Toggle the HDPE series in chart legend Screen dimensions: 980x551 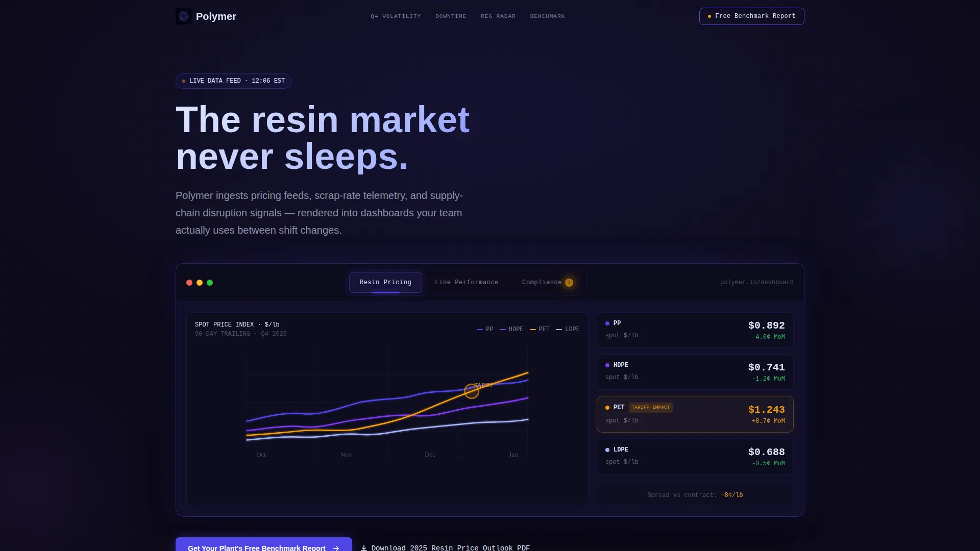point(511,330)
